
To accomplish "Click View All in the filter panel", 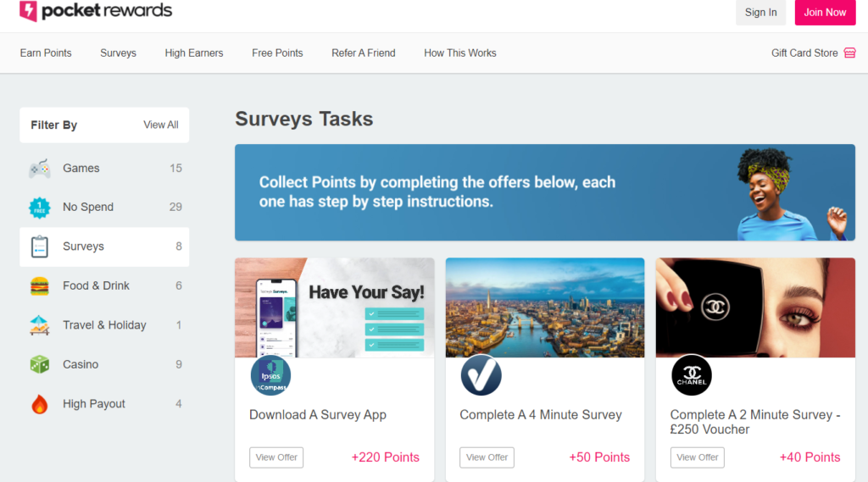I will coord(161,125).
